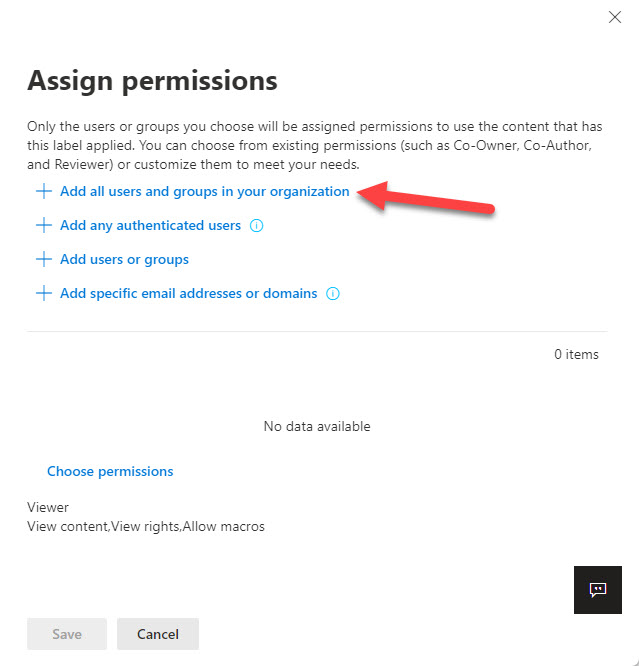The image size is (639, 666).
Task: Select Add specific email addresses or domains
Action: click(x=188, y=293)
